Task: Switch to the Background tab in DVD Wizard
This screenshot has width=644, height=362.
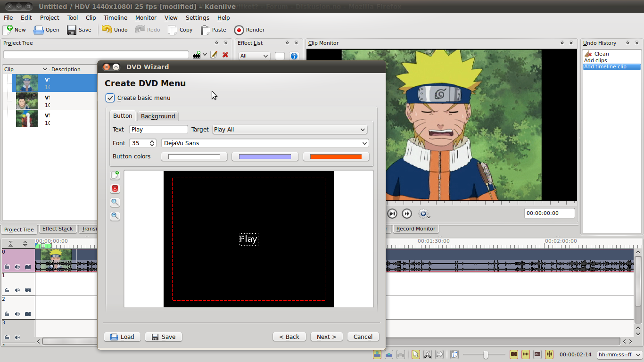Action: pos(158,116)
